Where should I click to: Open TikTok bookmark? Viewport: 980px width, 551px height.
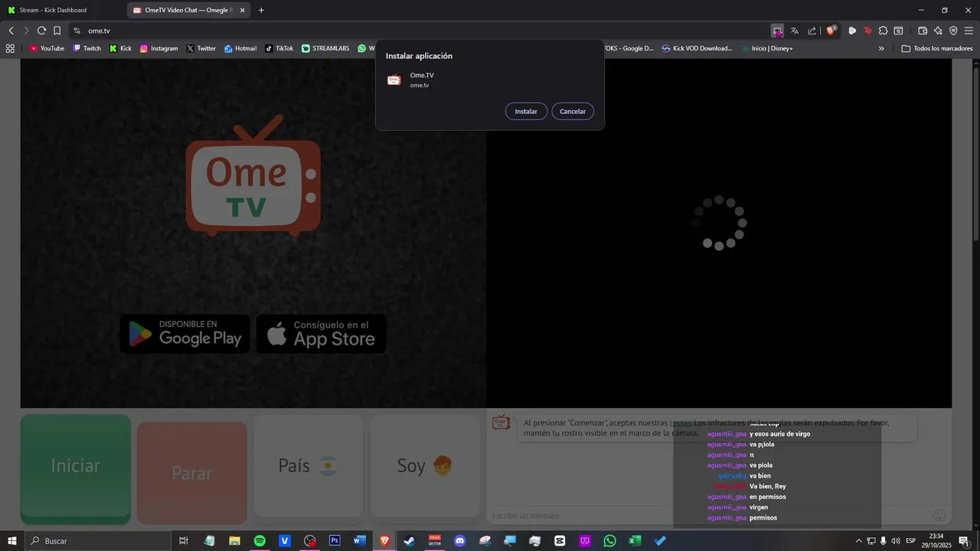[279, 48]
